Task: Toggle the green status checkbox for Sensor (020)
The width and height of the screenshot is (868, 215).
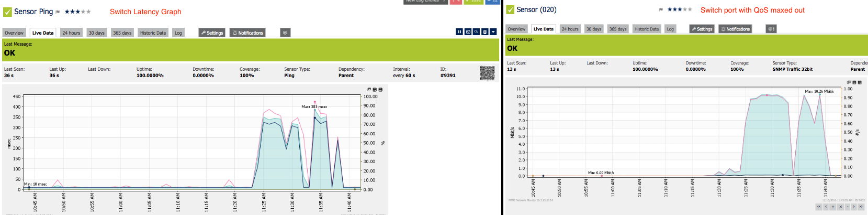Action: [510, 10]
